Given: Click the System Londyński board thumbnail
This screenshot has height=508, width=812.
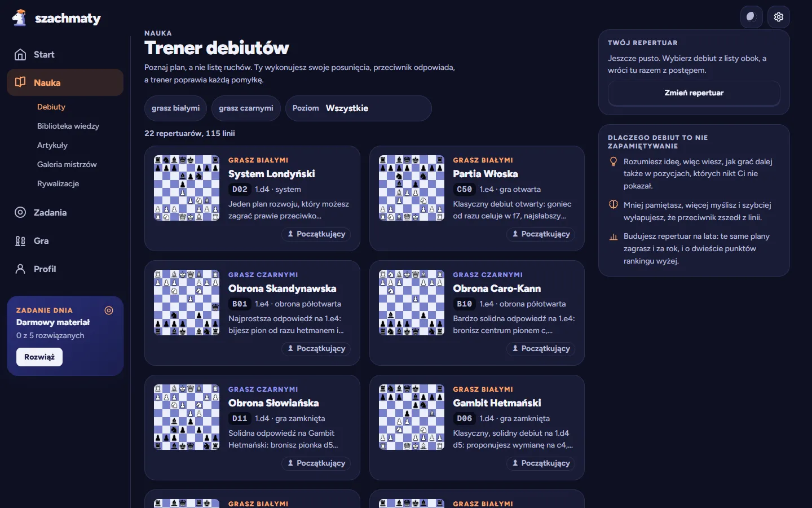Looking at the screenshot, I should [x=187, y=188].
